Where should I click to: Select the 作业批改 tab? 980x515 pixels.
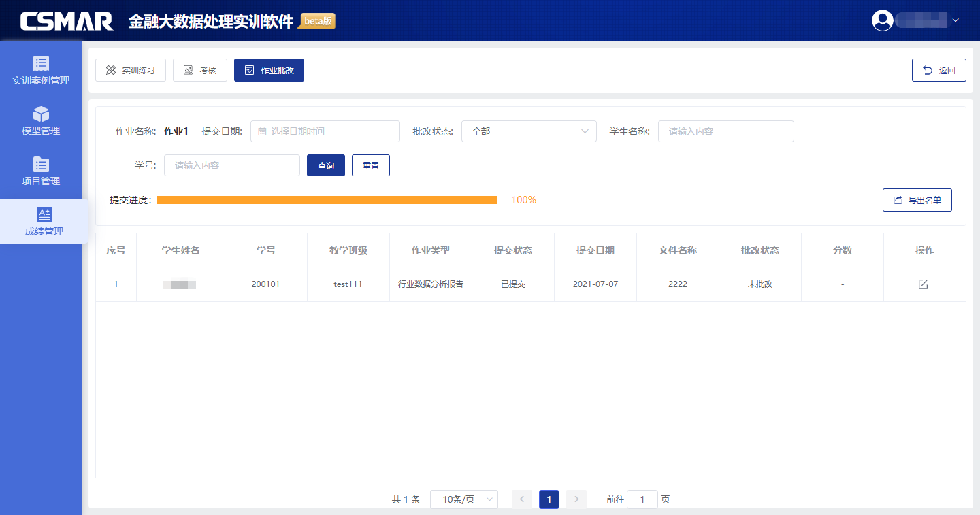(269, 70)
